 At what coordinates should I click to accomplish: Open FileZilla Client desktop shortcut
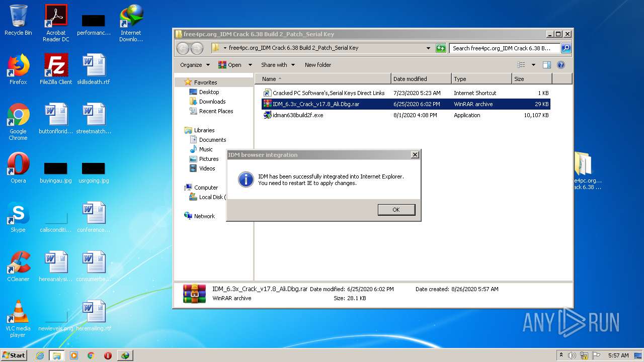[56, 69]
